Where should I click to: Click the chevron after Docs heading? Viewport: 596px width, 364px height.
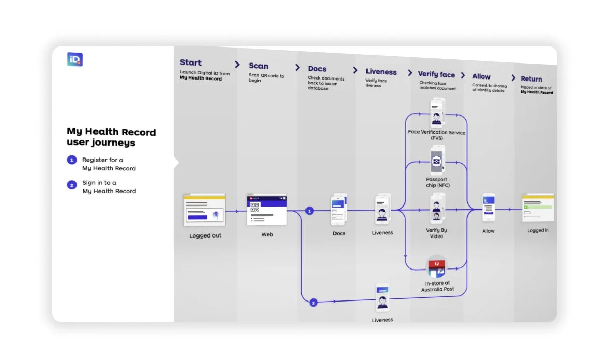coord(355,70)
